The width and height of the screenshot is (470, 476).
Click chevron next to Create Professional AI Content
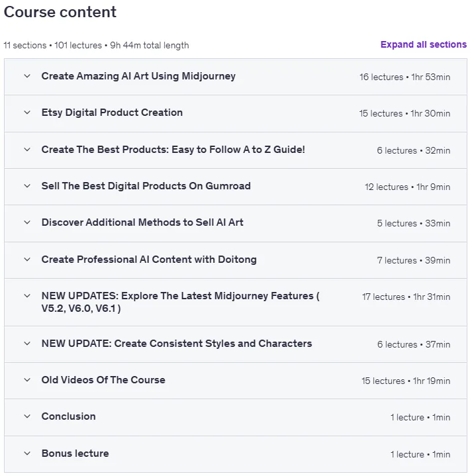[27, 260]
